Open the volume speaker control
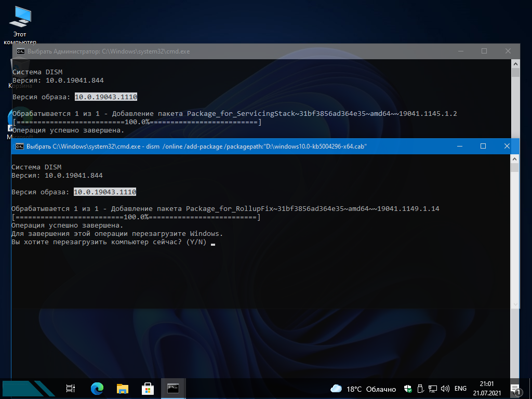532x399 pixels. point(445,389)
